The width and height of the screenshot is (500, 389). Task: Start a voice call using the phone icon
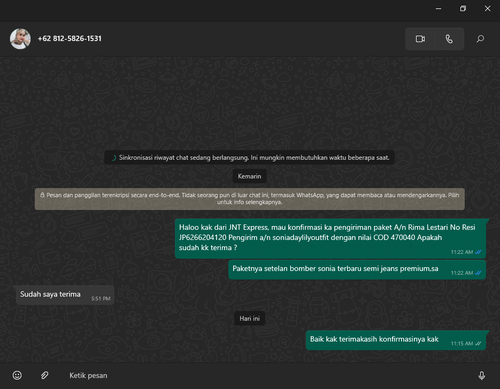pos(449,39)
